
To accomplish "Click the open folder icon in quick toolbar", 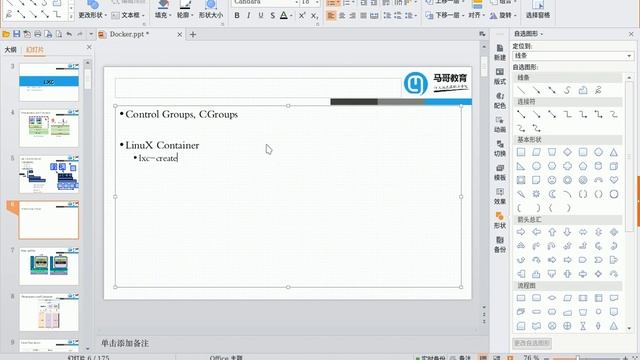I will 6,34.
